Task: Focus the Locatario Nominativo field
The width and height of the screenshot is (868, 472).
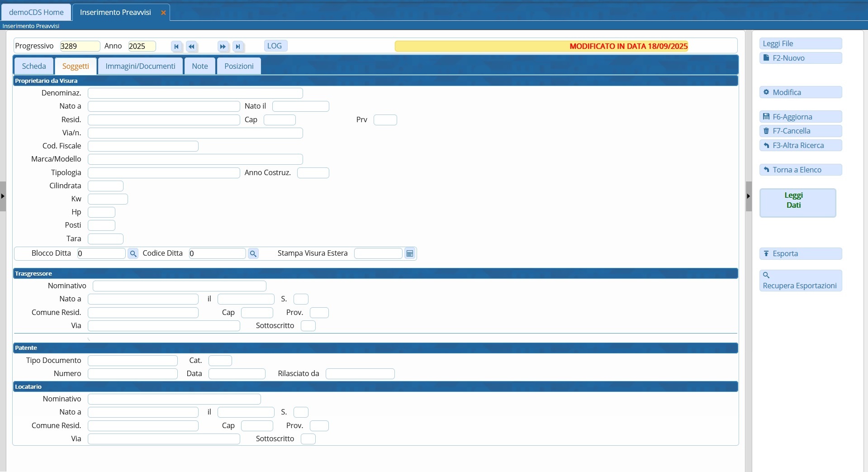Action: (174, 399)
